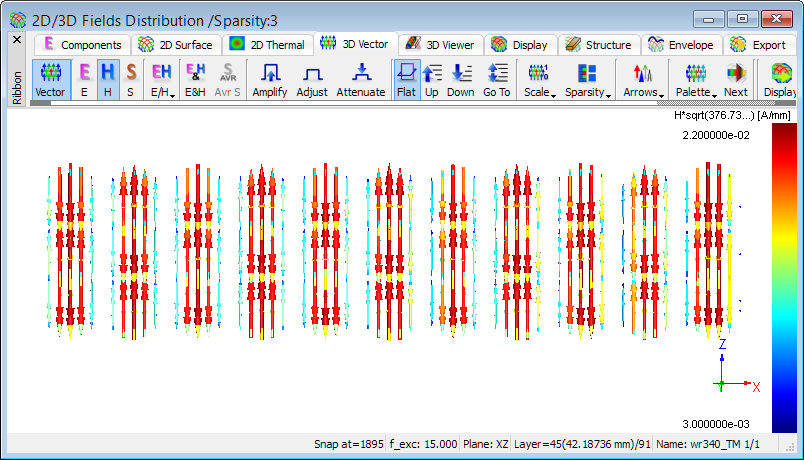804x460 pixels.
Task: Click the Next palette icon
Action: 736,80
